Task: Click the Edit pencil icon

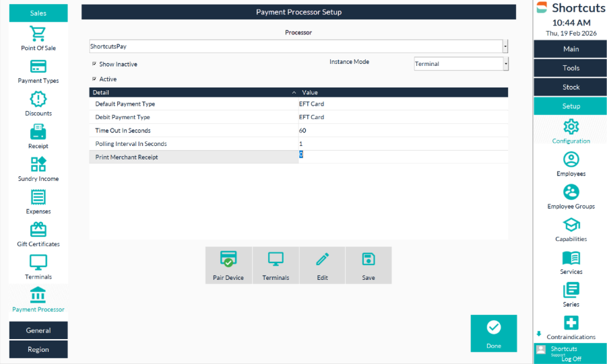Action: click(x=322, y=260)
